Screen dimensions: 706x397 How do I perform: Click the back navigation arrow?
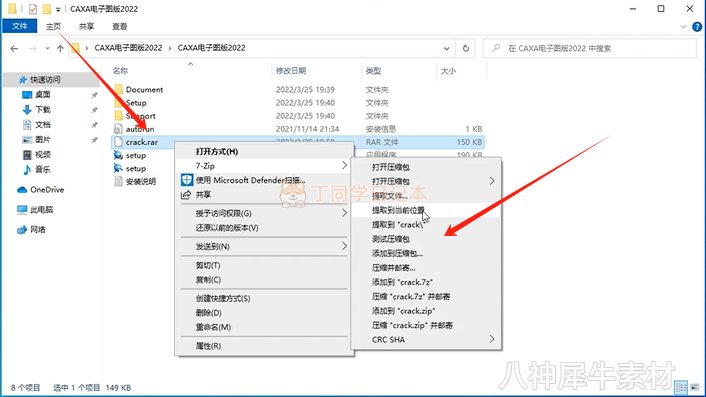pyautogui.click(x=14, y=48)
